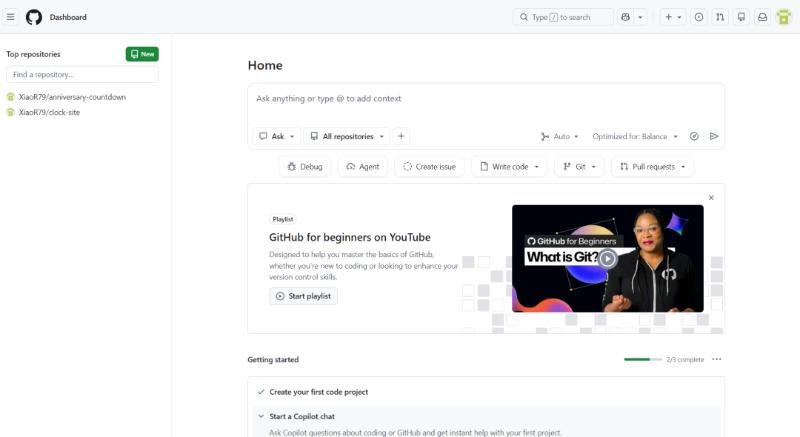Viewport: 800px width, 437px height.
Task: Open XiaoR79/anniversary-countdown repository
Action: [x=72, y=97]
